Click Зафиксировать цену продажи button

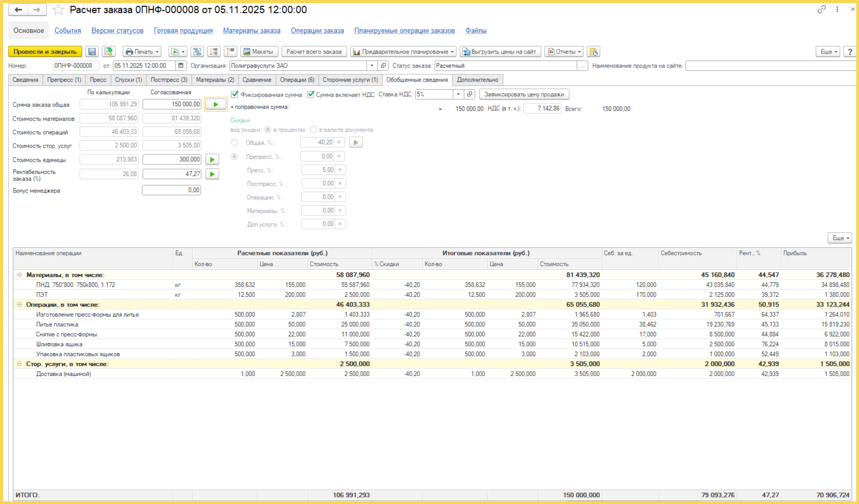524,94
